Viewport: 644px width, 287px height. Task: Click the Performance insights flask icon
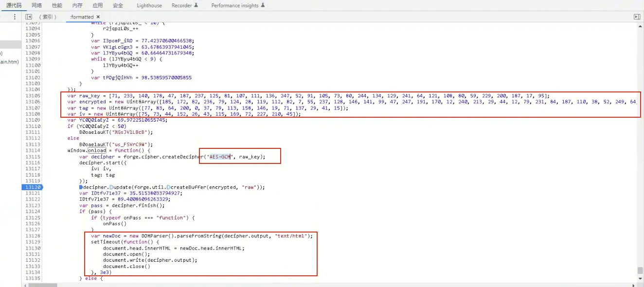pyautogui.click(x=263, y=5)
